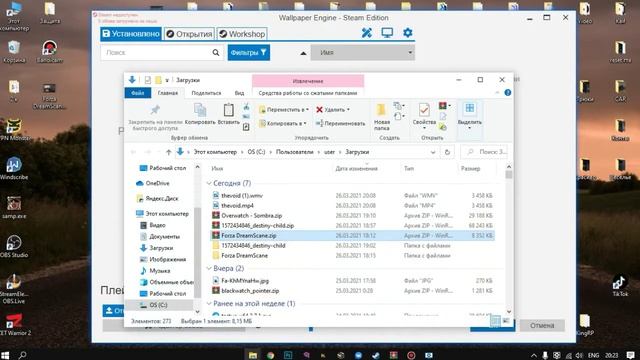Image resolution: width=640 pixels, height=360 pixels.
Task: Click the Новая папка icon
Action: [381, 110]
